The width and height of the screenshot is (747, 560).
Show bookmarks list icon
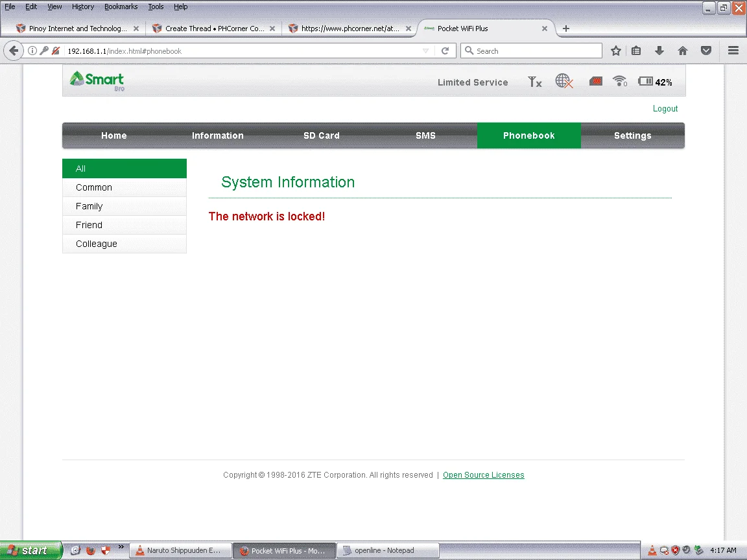tap(636, 51)
